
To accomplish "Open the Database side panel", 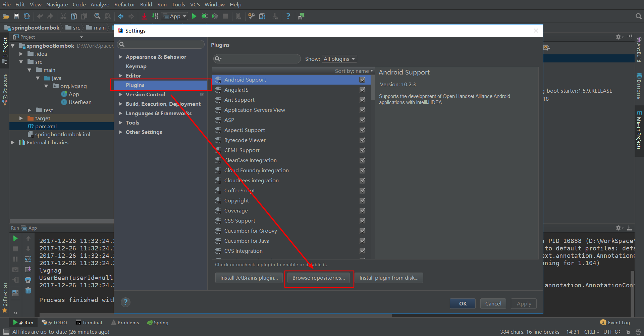I will 639,86.
